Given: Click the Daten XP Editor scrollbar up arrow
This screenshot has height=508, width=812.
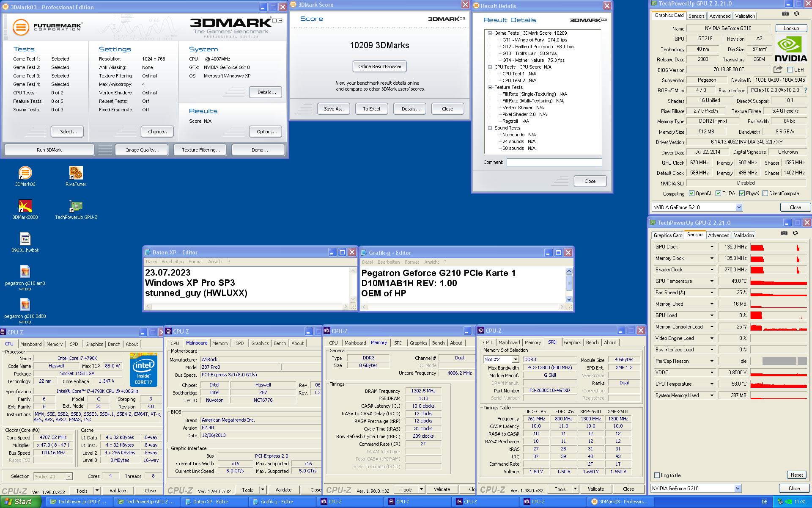Looking at the screenshot, I should [x=353, y=271].
